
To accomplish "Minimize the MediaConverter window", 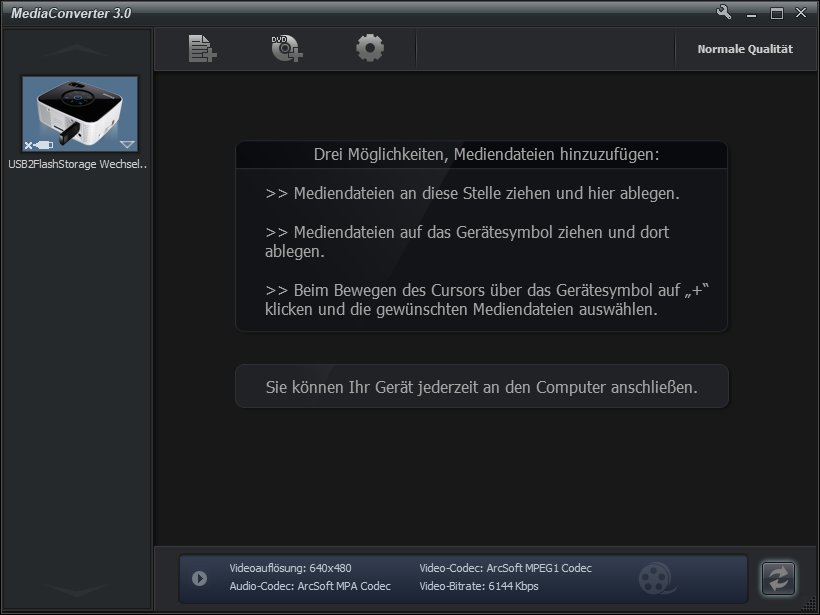I will tap(751, 14).
